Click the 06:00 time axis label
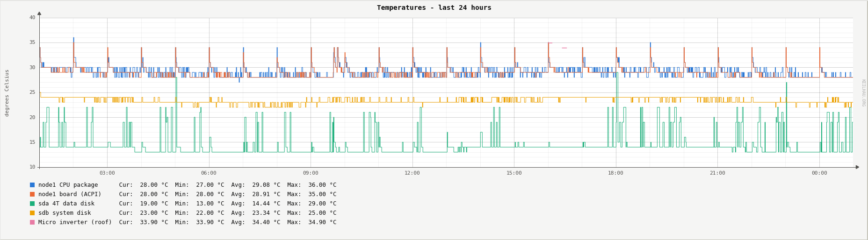The image size is (868, 240). 209,173
